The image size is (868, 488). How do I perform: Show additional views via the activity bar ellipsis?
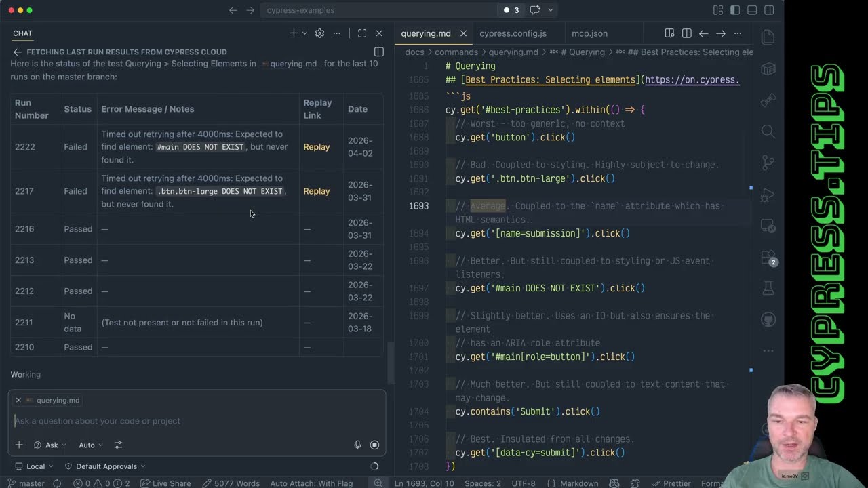[768, 351]
